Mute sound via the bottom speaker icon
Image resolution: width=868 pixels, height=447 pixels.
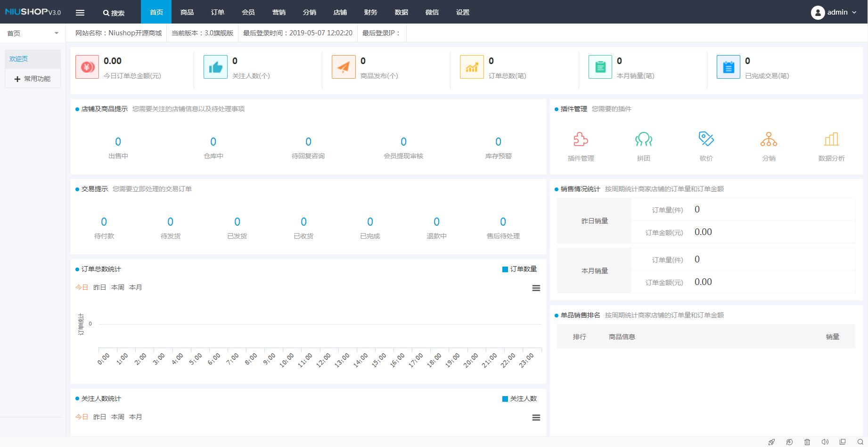point(825,442)
